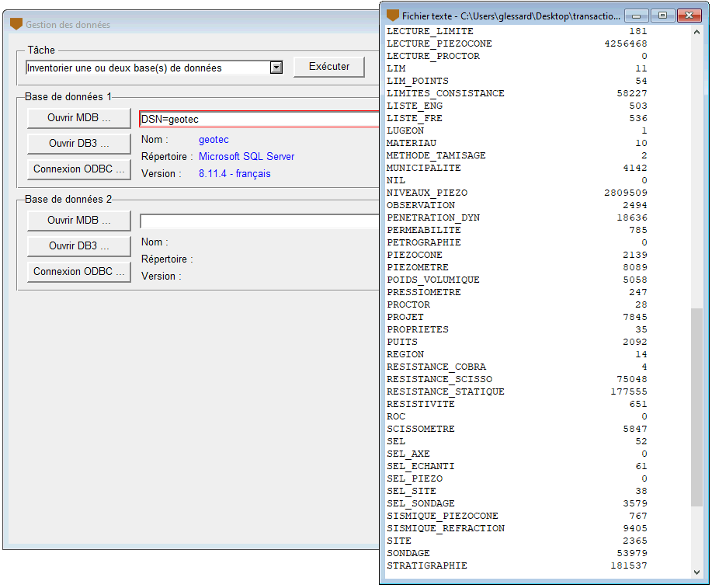Select the PRESSIOMETRE row
712x588 pixels.
coord(517,292)
